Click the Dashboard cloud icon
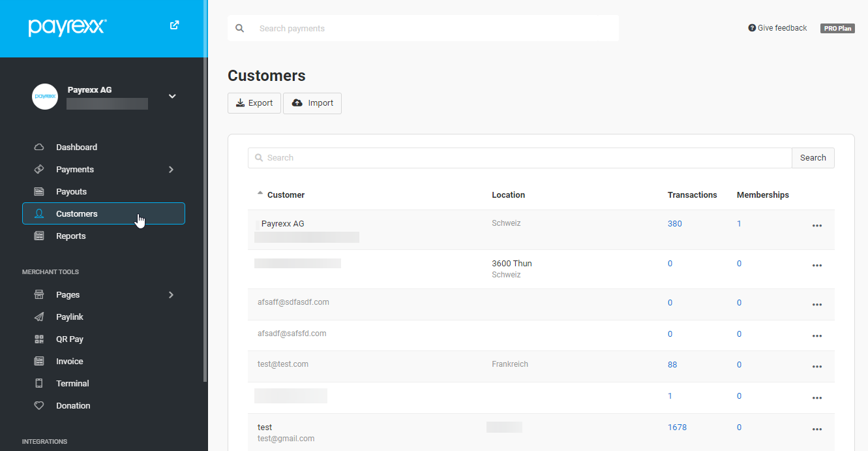 pyautogui.click(x=39, y=148)
